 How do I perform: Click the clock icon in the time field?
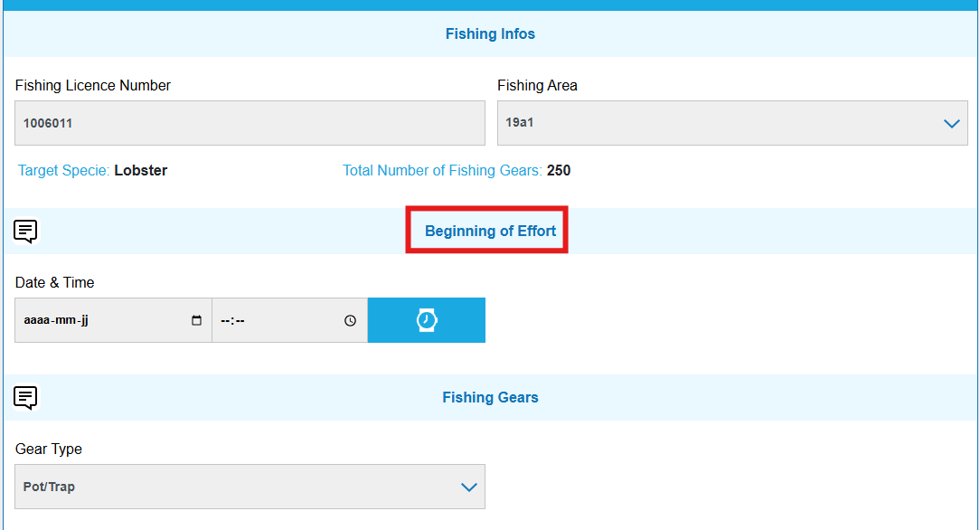click(x=351, y=321)
